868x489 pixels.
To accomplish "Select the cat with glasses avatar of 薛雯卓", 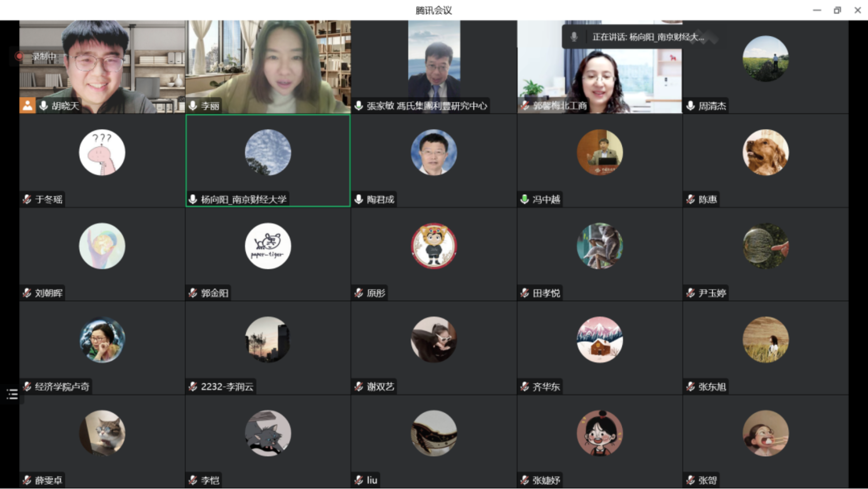I will click(102, 433).
